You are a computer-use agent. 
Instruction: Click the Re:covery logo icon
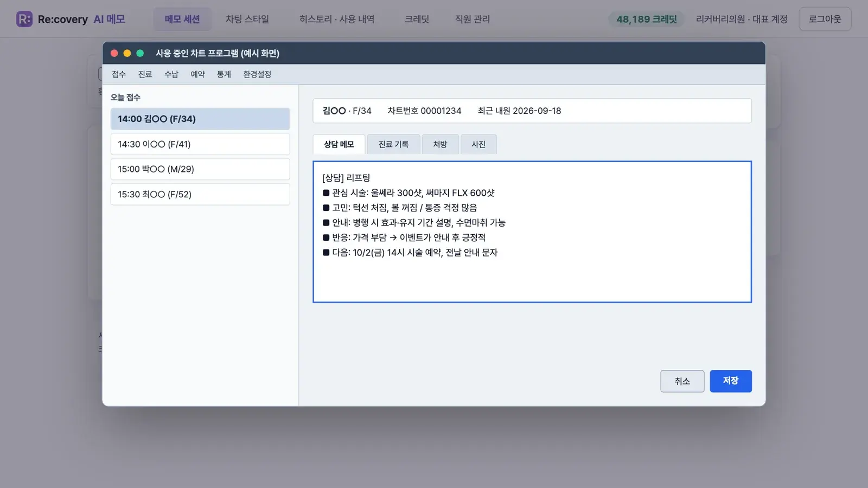24,19
